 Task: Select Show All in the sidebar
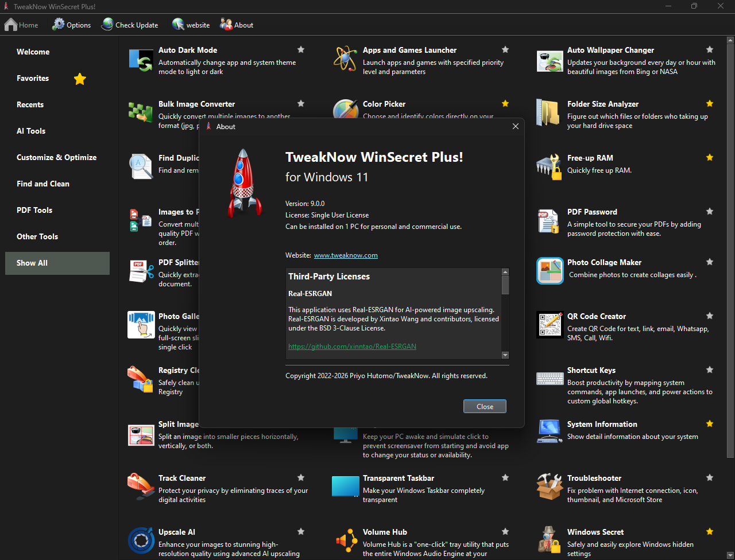(x=57, y=263)
